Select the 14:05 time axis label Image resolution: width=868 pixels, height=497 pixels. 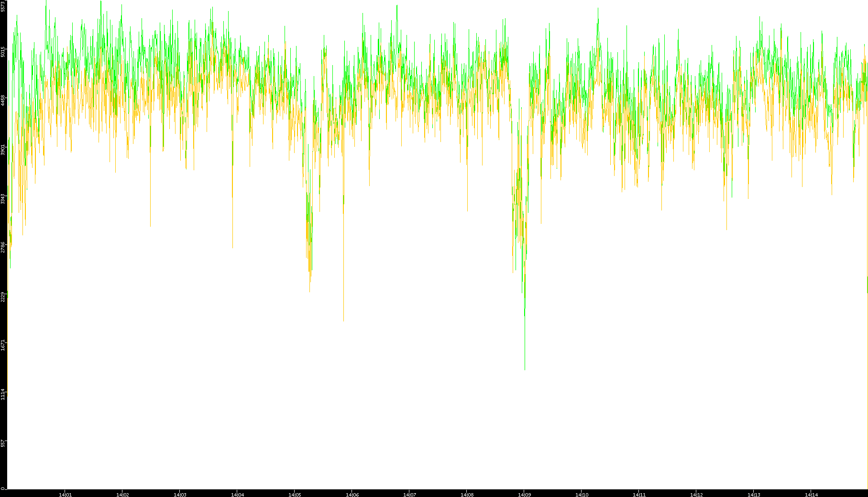295,495
